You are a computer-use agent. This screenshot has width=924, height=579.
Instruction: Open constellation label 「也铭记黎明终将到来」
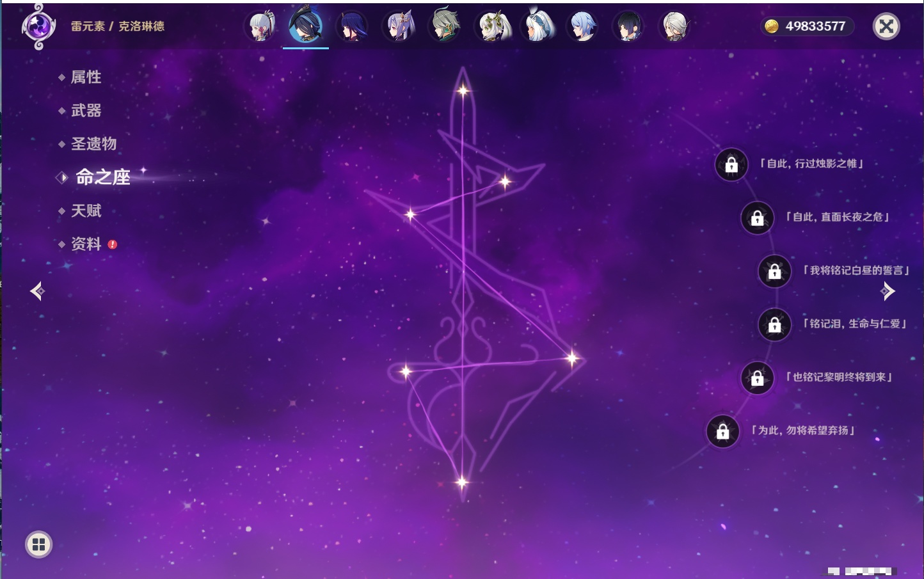point(839,377)
